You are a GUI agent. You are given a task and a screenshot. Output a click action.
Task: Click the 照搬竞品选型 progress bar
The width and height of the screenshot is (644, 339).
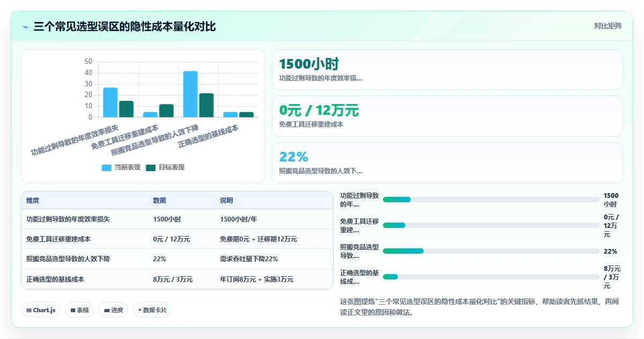coord(491,251)
